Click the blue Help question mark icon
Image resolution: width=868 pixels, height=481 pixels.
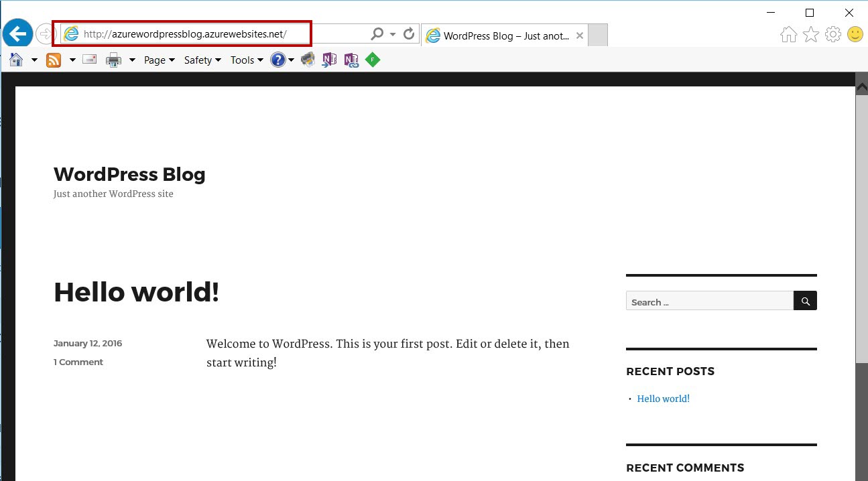(277, 60)
